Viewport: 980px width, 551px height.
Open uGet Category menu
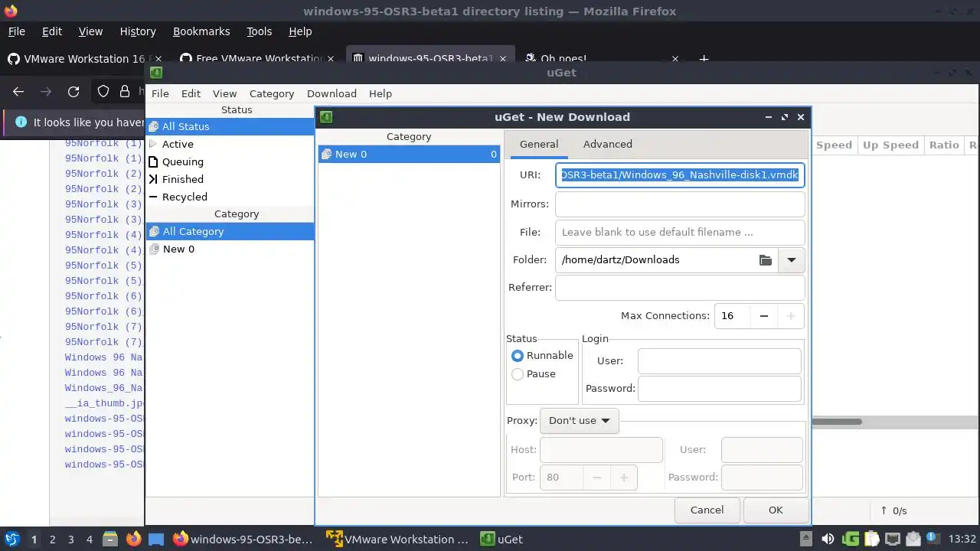tap(272, 93)
